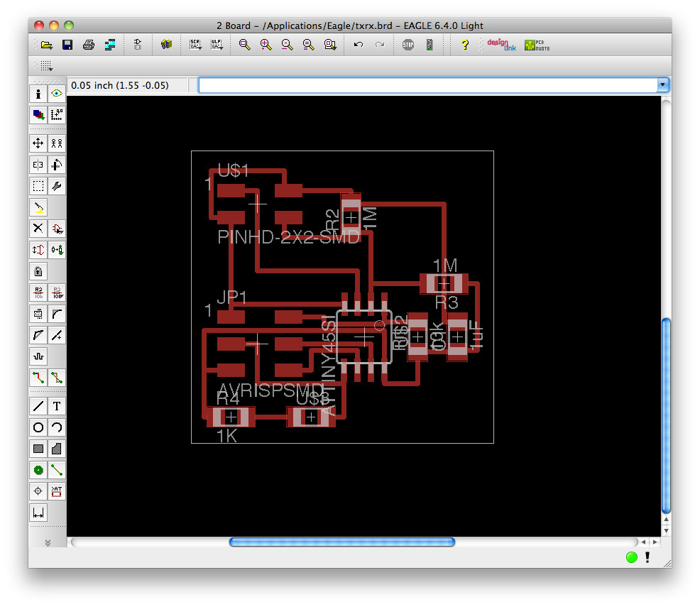Image resolution: width=700 pixels, height=607 pixels.
Task: Zoom out of the board
Action: click(287, 45)
